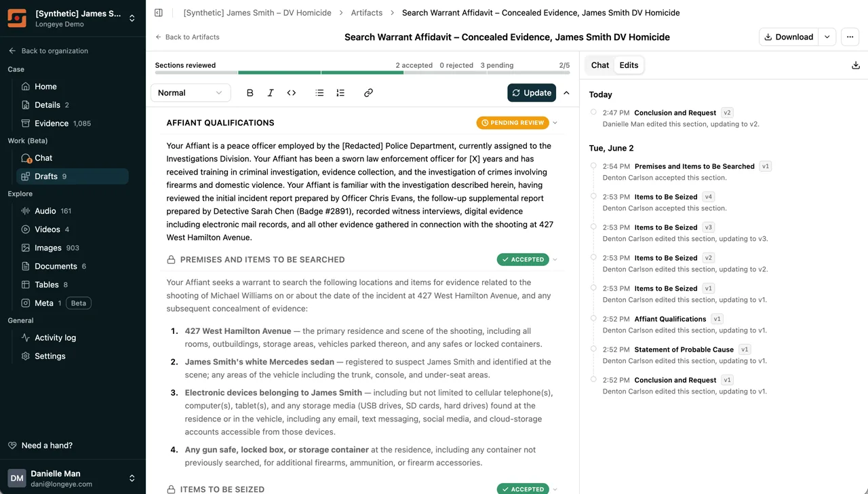Screen dimensions: 868x494
Task: Click the Premises and Items heading lock icon
Action: tap(171, 259)
